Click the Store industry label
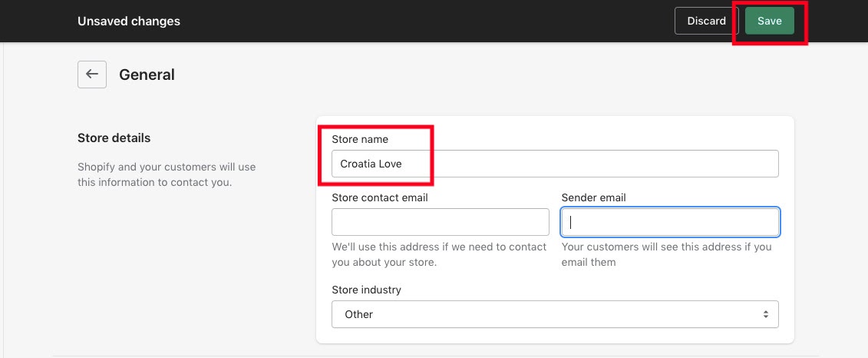The image size is (868, 358). [367, 290]
